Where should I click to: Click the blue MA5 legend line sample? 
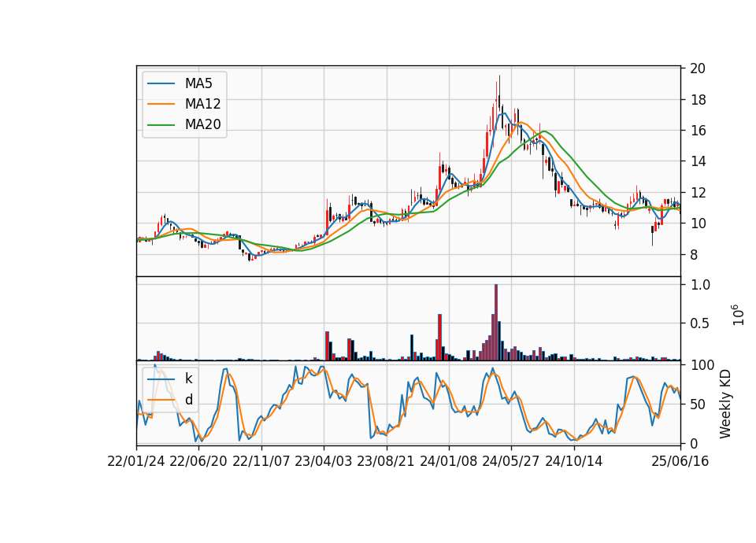[161, 83]
